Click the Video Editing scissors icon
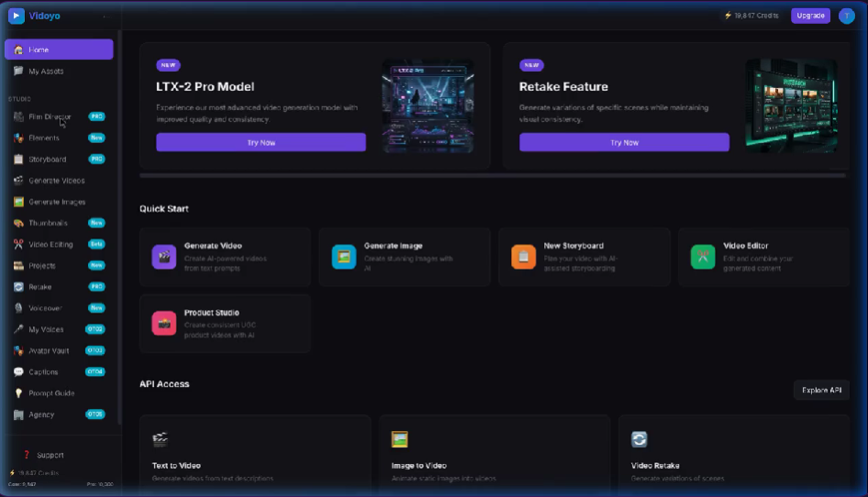The image size is (868, 497). [x=19, y=245]
